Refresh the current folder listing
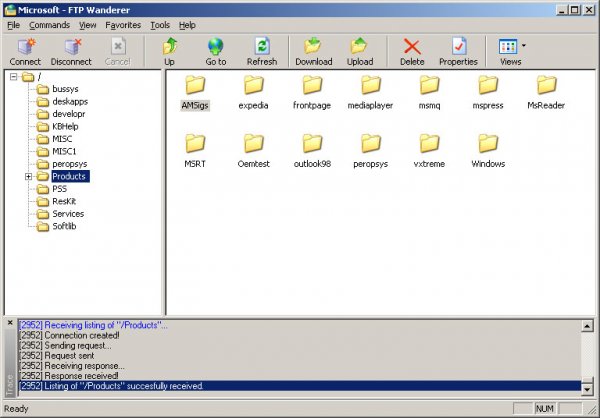 [x=261, y=47]
